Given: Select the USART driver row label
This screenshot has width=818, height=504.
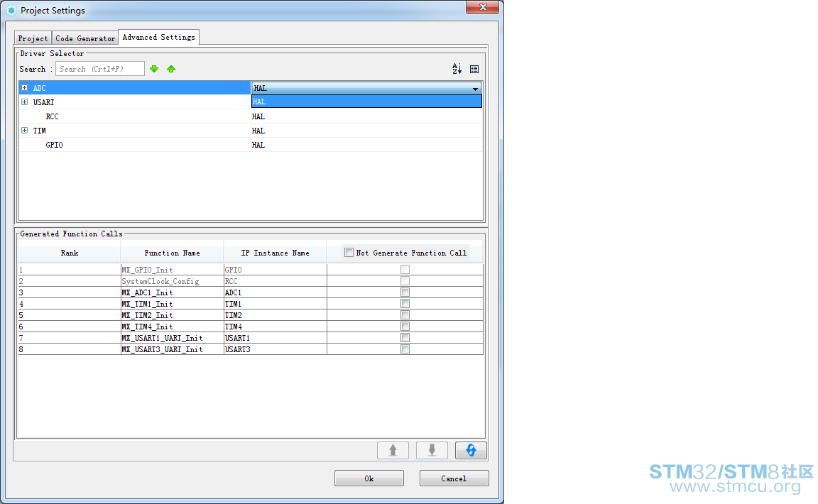Looking at the screenshot, I should coord(43,102).
